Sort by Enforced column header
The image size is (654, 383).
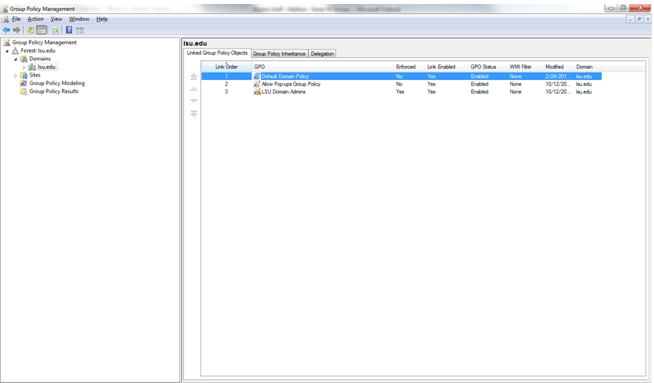(x=409, y=67)
